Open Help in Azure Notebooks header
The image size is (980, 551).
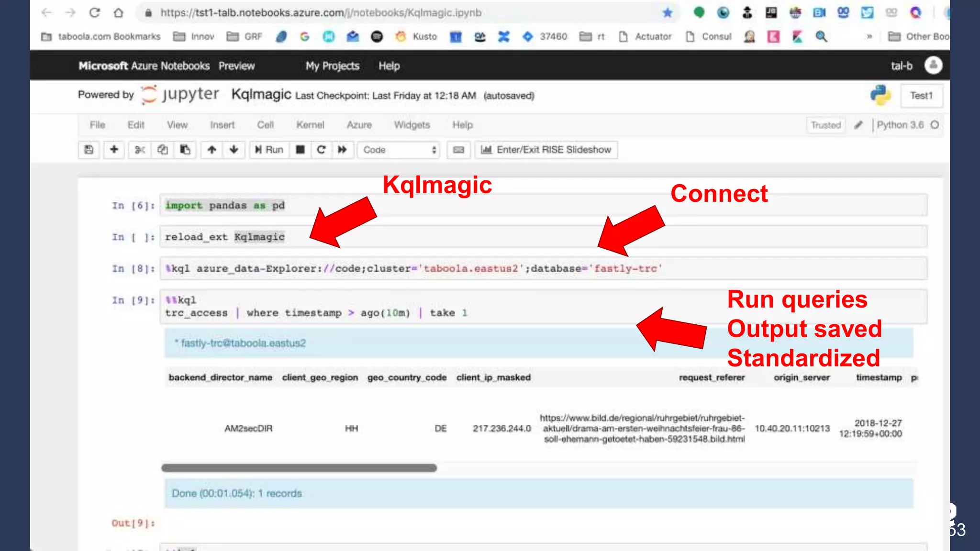click(x=389, y=66)
